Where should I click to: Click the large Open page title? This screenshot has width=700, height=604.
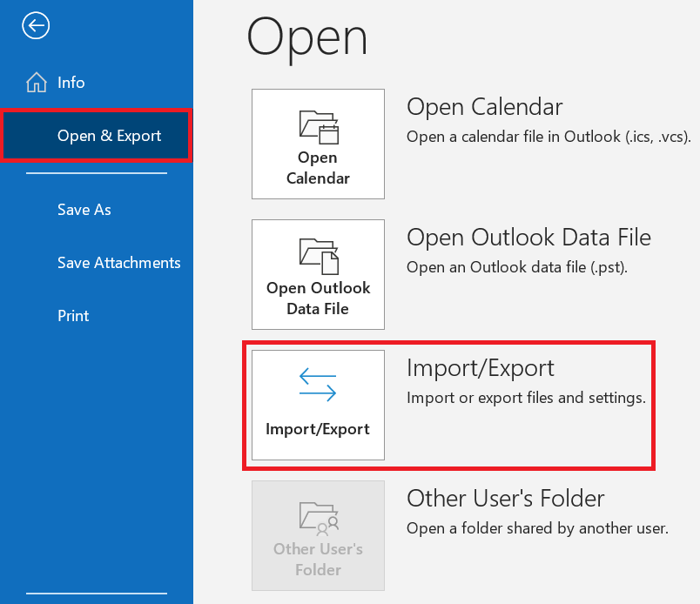coord(307,39)
